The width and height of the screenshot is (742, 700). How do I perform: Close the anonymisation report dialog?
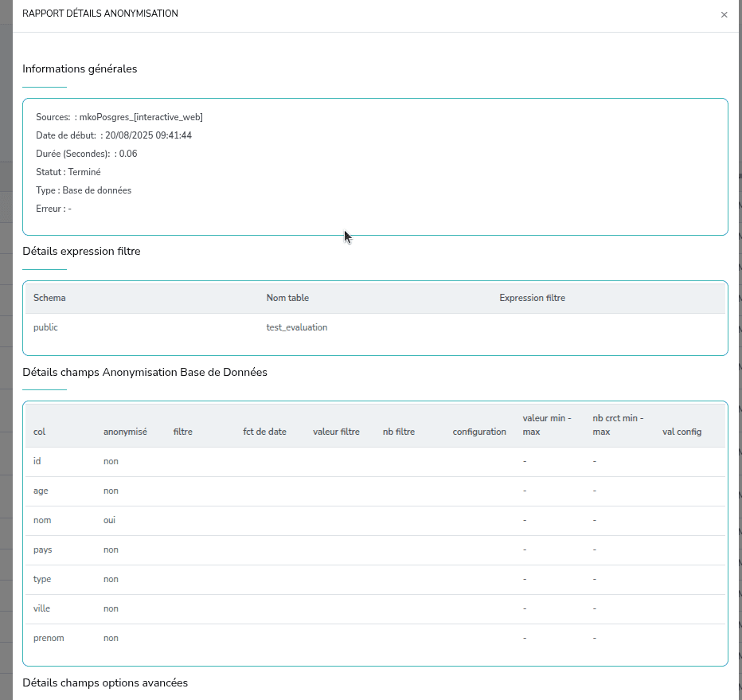[x=724, y=14]
